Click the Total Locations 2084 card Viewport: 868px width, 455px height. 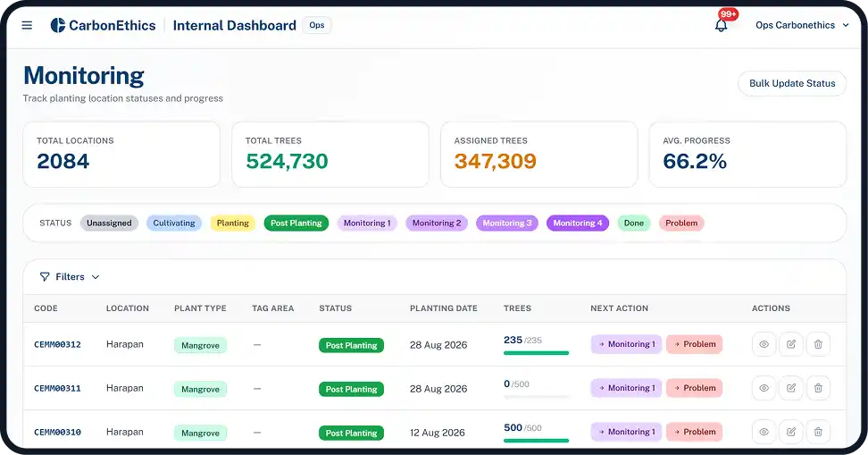click(x=121, y=155)
